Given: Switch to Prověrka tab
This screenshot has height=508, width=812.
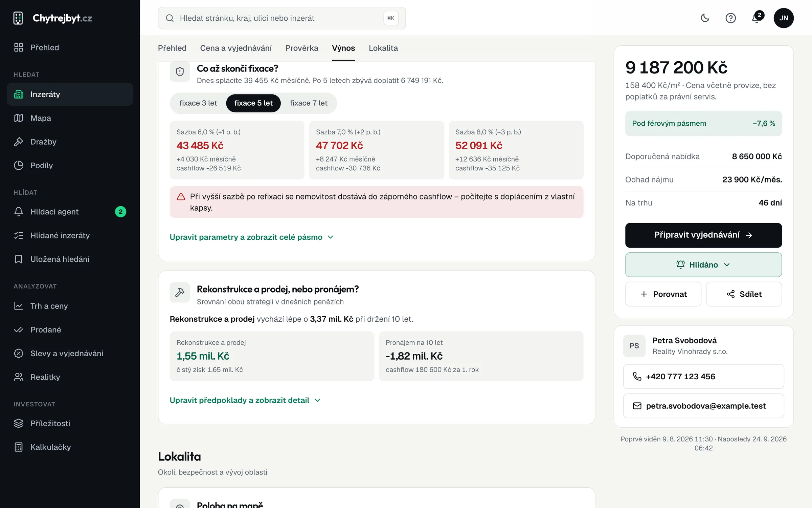Looking at the screenshot, I should click(302, 48).
